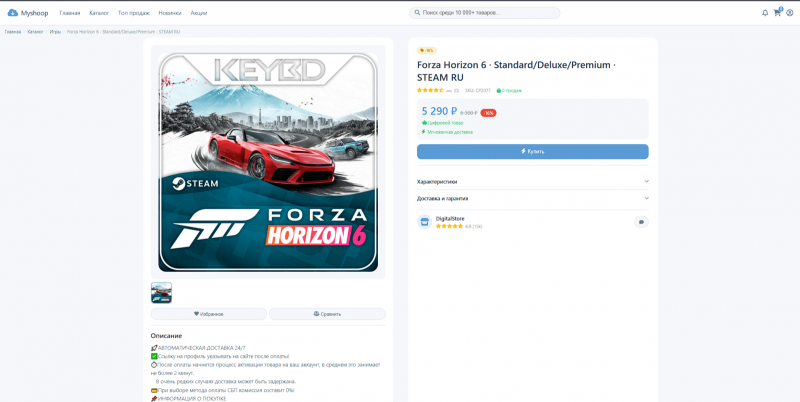Click the SKU code text

[x=478, y=90]
